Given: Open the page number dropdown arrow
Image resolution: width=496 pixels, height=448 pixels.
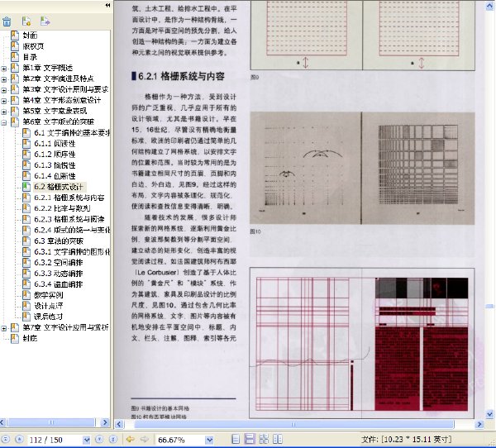Looking at the screenshot, I should coord(86,440).
